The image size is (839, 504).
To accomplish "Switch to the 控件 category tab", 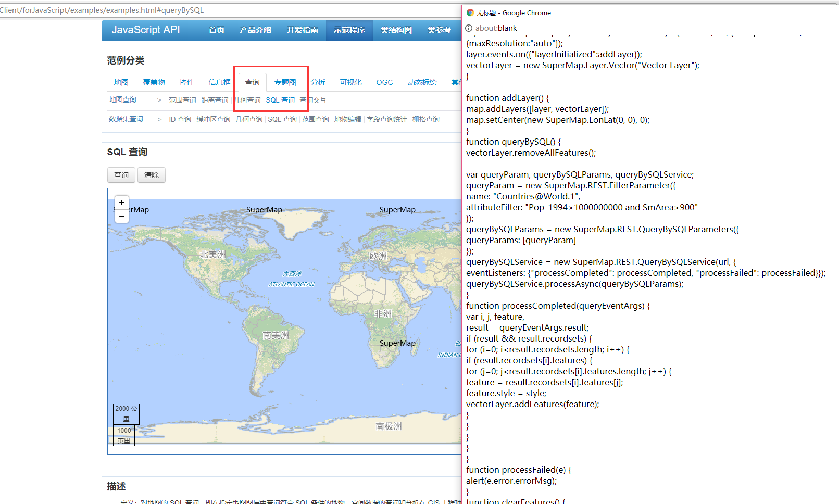I will tap(186, 82).
